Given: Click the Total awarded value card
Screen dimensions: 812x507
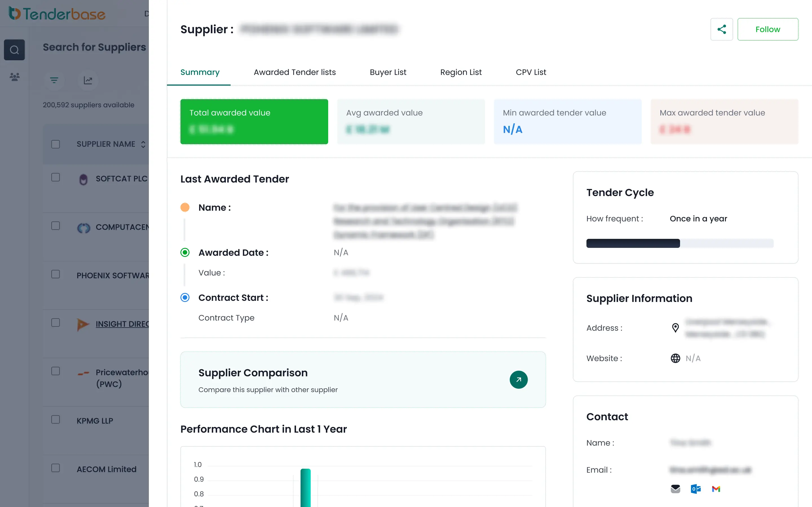Looking at the screenshot, I should click(254, 121).
